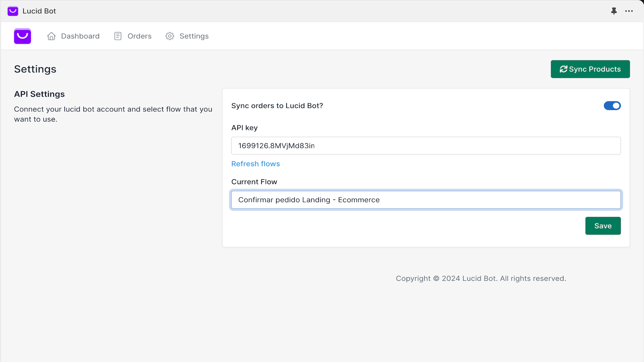Viewport: 644px width, 362px height.
Task: Click the Dashboard home icon
Action: click(x=52, y=36)
